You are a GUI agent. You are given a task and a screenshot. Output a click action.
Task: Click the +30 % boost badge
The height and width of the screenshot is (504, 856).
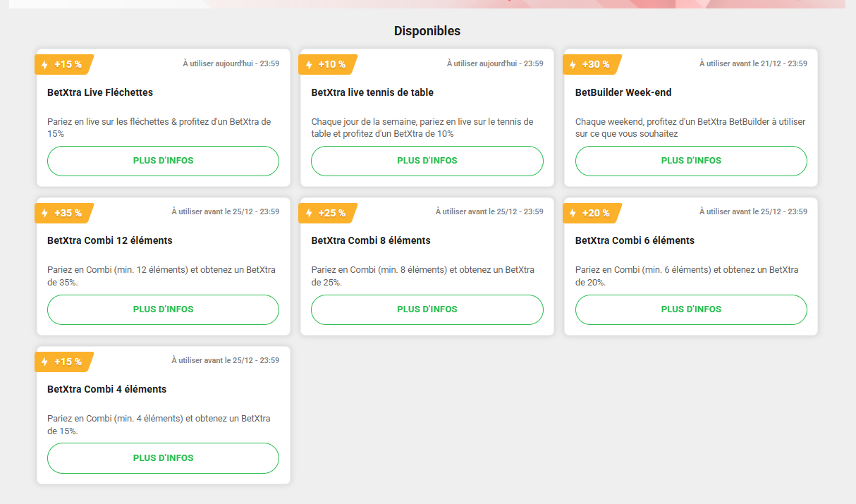(592, 64)
